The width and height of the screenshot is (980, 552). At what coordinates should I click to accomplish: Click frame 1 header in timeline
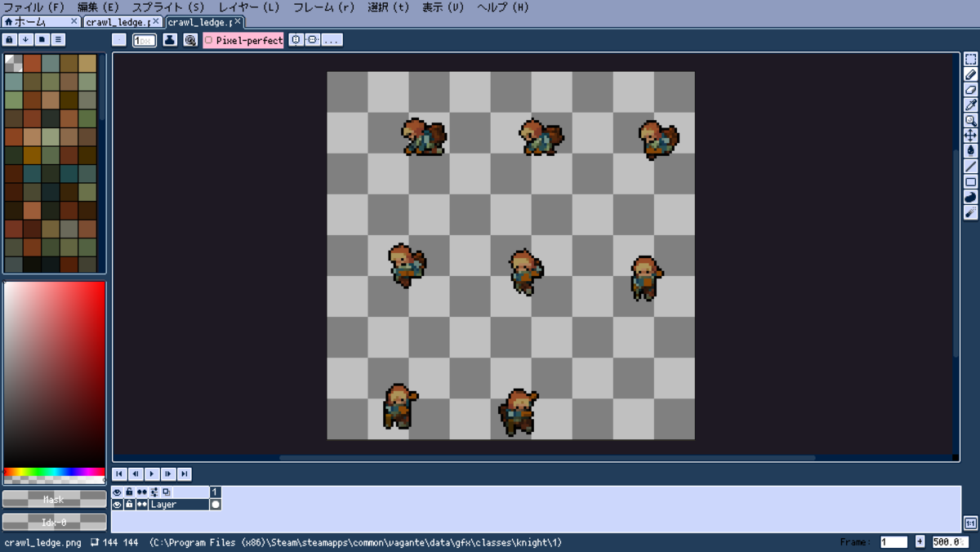pos(216,492)
